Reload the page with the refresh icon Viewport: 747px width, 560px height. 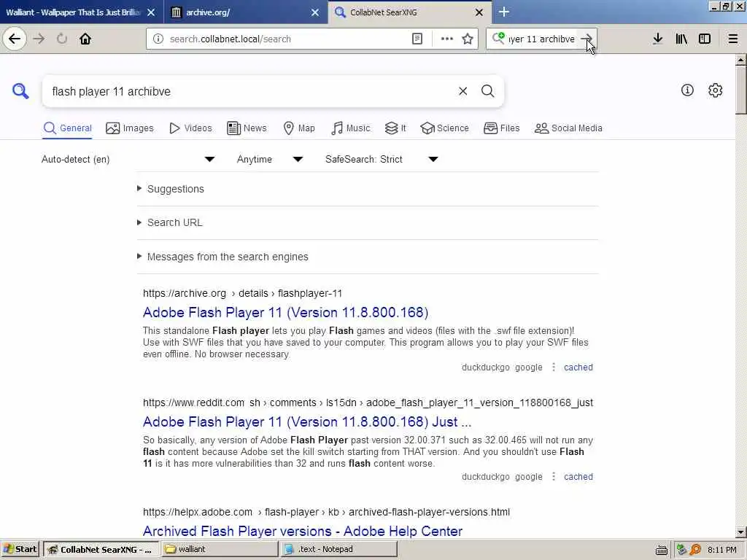[x=62, y=39]
